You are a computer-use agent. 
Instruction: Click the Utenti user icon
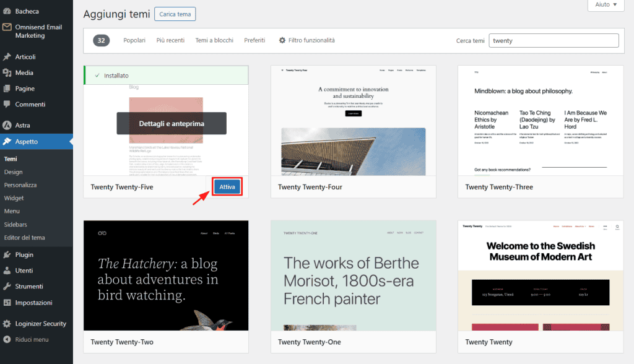(7, 271)
